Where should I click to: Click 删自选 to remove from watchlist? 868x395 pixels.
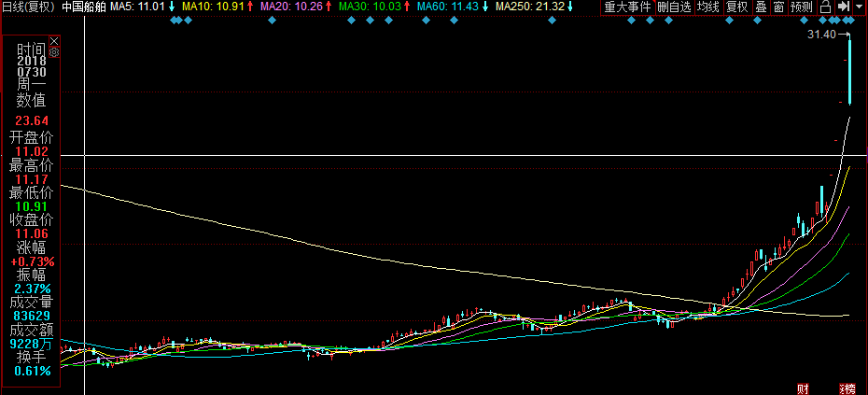pos(674,7)
